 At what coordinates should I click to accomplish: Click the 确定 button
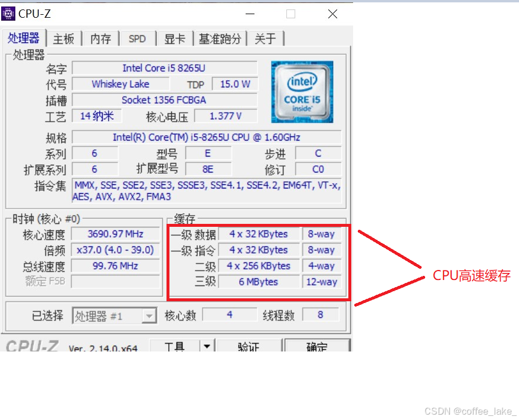(317, 346)
